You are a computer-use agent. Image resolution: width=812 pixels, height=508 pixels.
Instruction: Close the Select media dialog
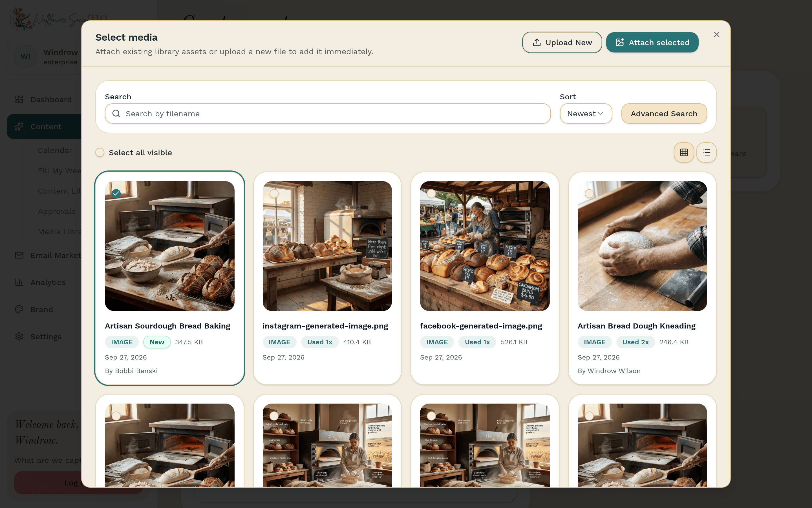pyautogui.click(x=716, y=35)
